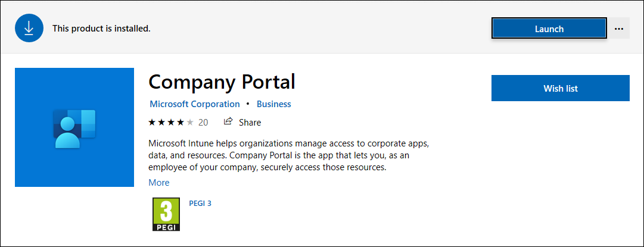Open the PEGI 3 text link
Screen dimensions: 644x247
200,203
